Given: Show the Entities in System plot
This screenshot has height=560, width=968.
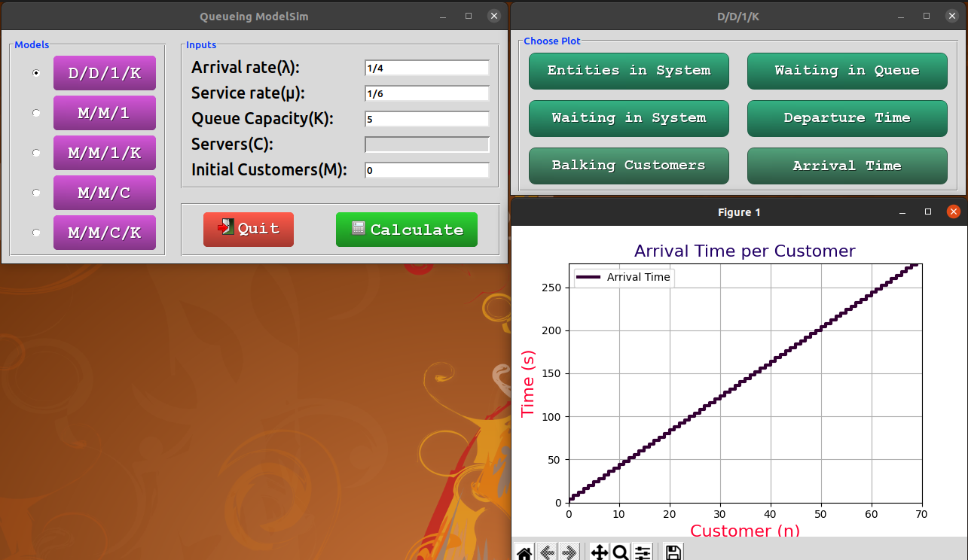Looking at the screenshot, I should coord(629,71).
